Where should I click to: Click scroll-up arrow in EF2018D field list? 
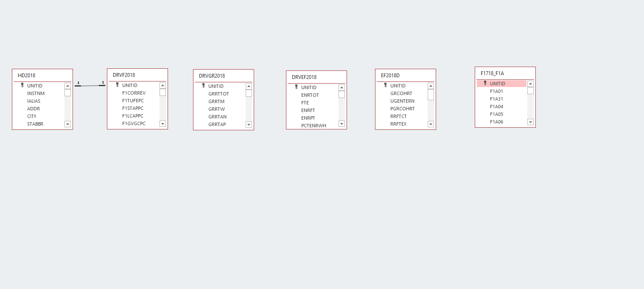(x=431, y=86)
